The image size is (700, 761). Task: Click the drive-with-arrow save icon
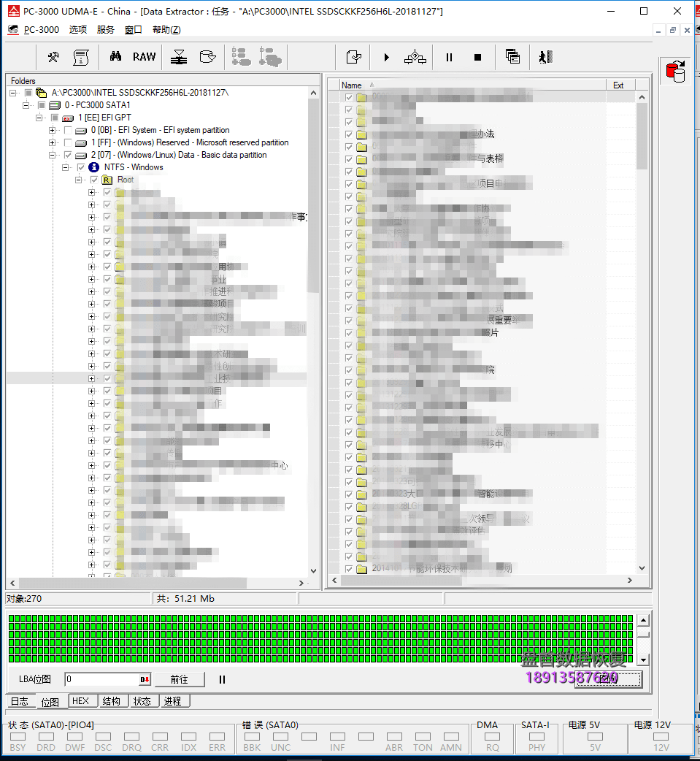(x=179, y=57)
